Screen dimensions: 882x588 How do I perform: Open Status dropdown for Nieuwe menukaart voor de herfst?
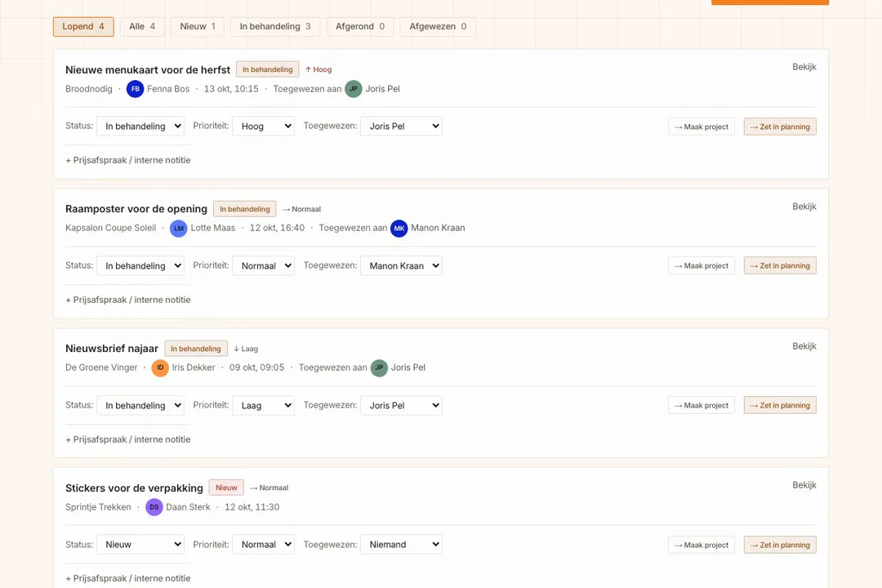(140, 126)
